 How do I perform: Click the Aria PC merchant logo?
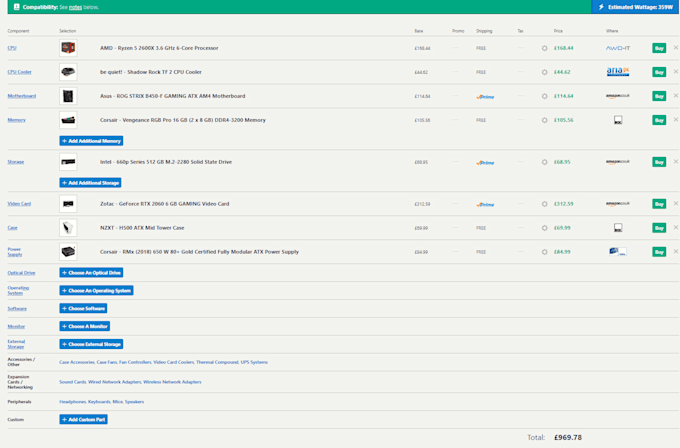coord(618,72)
